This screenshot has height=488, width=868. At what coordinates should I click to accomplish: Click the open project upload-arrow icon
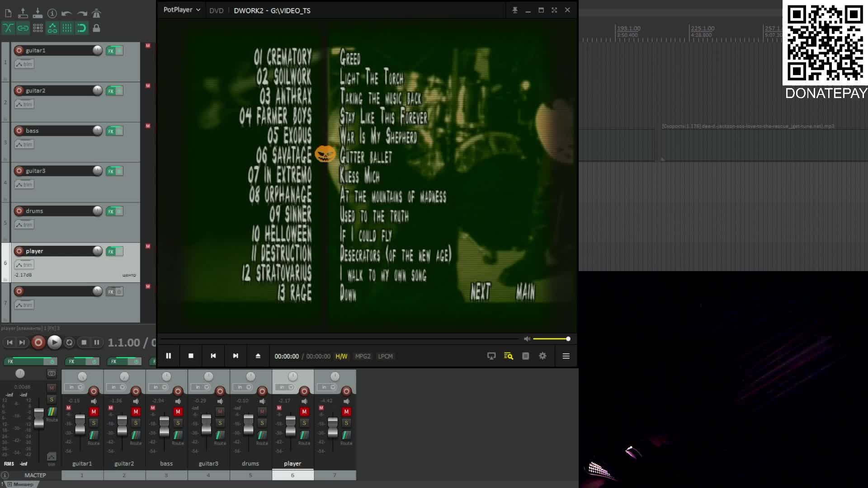(x=23, y=14)
